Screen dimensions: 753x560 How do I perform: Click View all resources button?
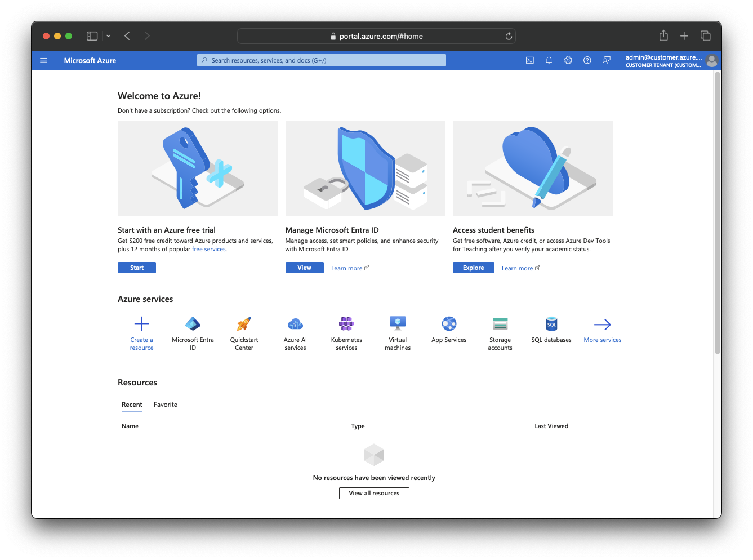(x=374, y=493)
